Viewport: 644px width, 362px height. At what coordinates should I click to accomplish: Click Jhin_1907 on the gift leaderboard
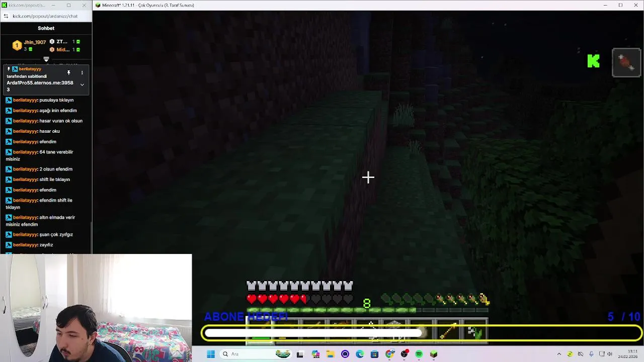pyautogui.click(x=35, y=42)
